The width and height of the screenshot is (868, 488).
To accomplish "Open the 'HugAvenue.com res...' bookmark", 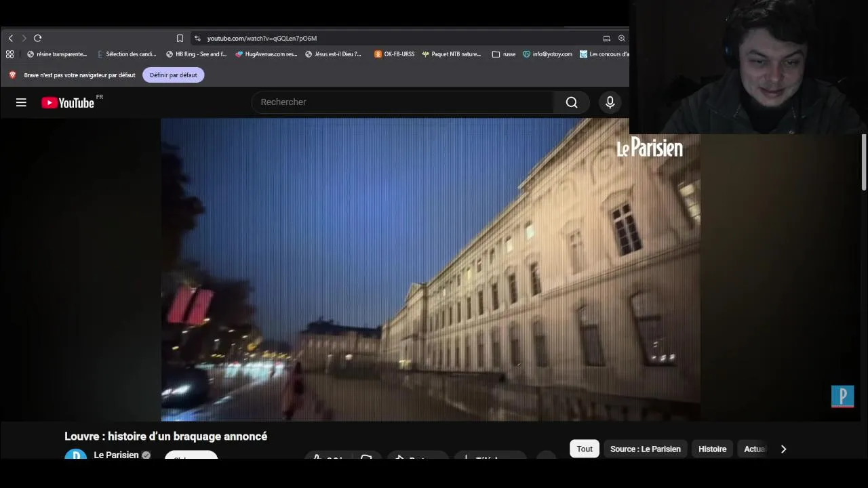I will click(267, 54).
